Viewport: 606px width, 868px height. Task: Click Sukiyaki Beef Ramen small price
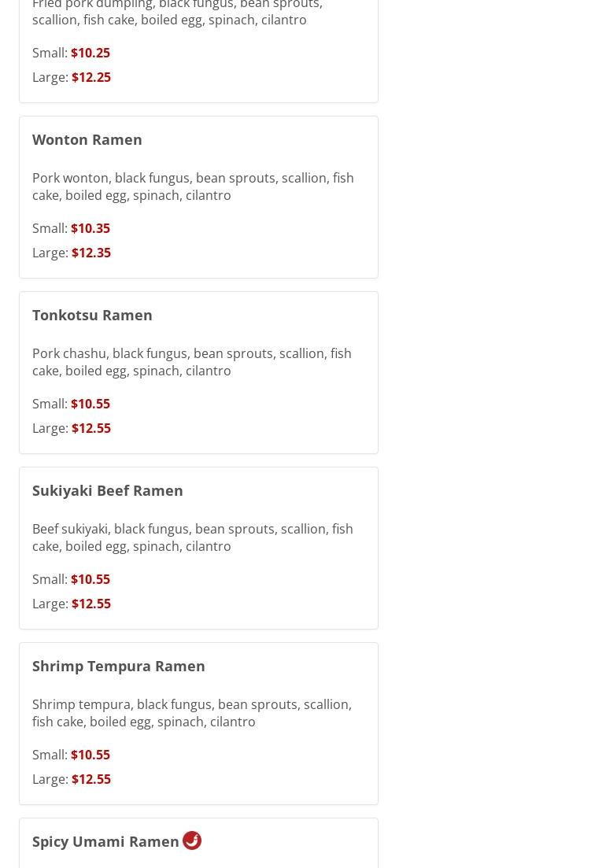tap(91, 579)
